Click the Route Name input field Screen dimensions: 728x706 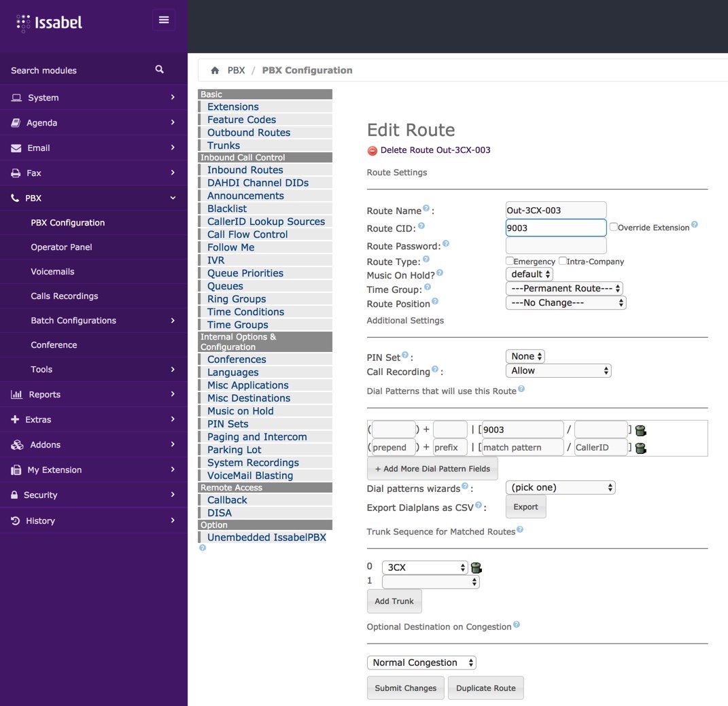(556, 210)
